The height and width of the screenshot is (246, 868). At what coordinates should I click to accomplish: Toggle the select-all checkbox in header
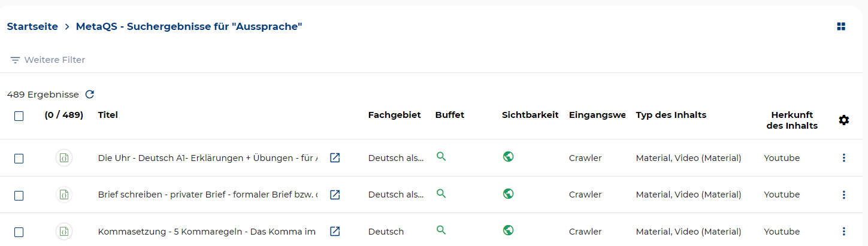[19, 116]
